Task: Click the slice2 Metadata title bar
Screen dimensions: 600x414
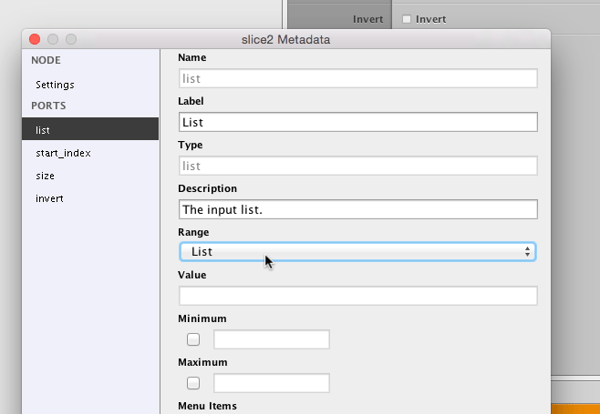Action: (x=286, y=39)
